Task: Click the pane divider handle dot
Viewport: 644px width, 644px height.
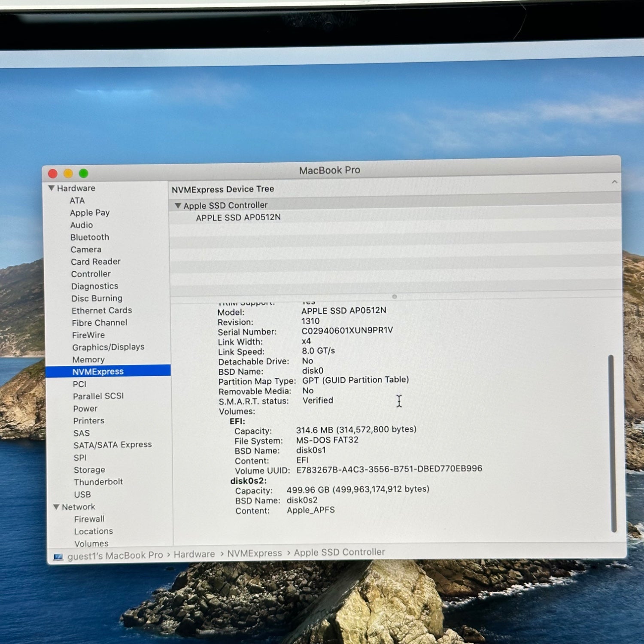Action: (395, 297)
